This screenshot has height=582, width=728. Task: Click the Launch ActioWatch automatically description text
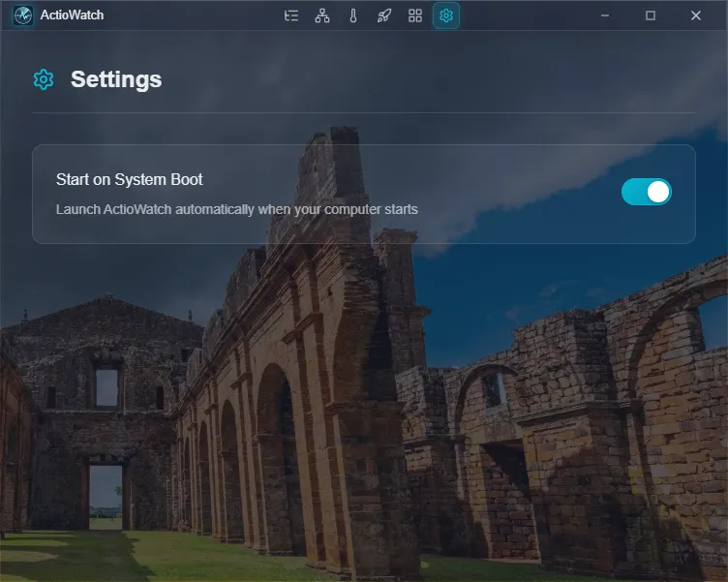click(x=237, y=209)
